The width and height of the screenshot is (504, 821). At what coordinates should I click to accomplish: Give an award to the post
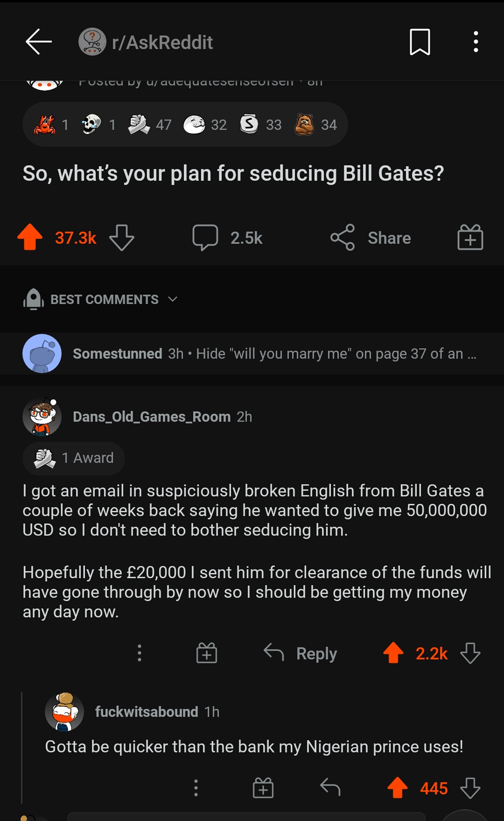click(x=470, y=237)
